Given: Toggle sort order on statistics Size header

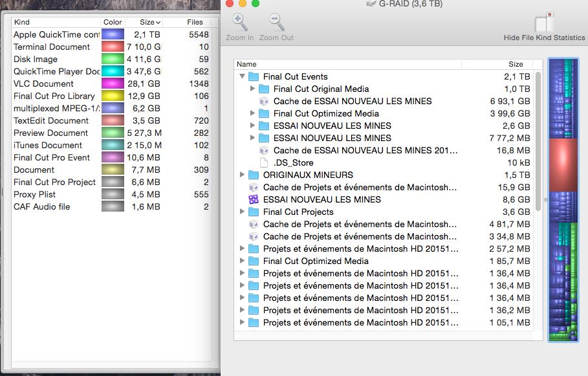Looking at the screenshot, I should coord(144,22).
